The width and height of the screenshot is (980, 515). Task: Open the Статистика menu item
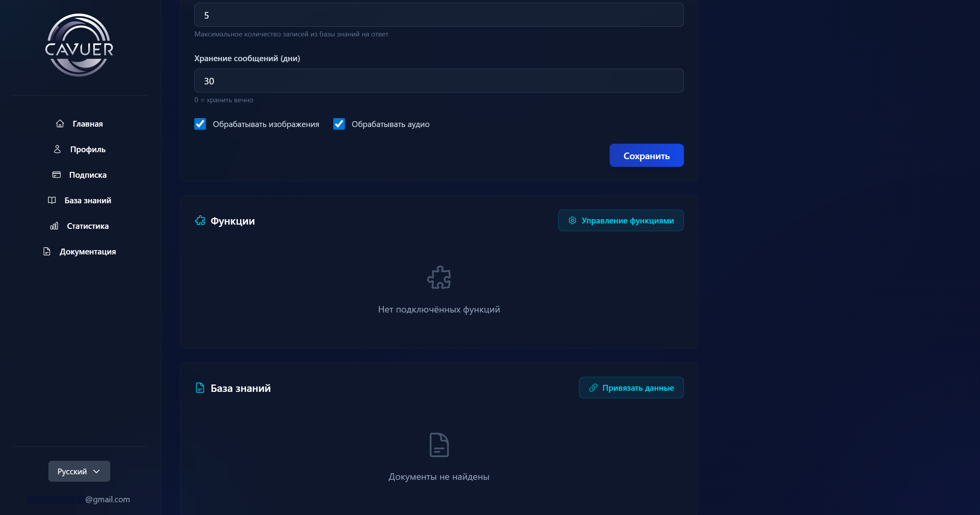[87, 226]
